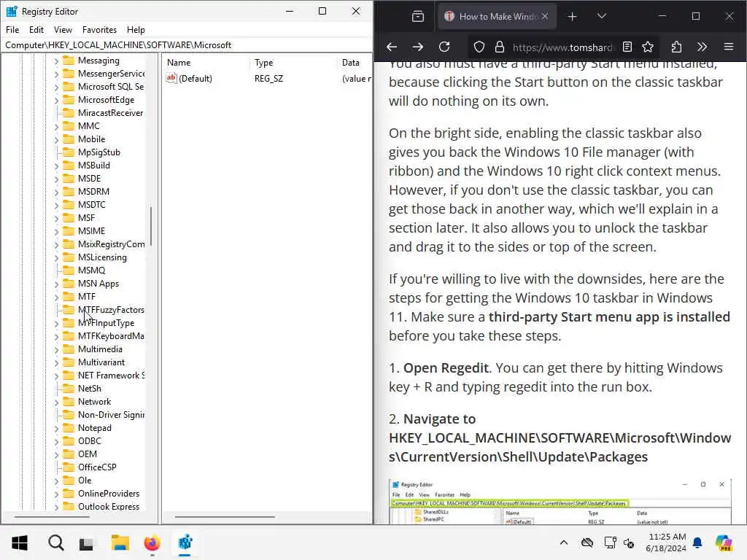The image size is (747, 560).
Task: Open the Edit menu in Registry Editor
Action: coord(36,29)
